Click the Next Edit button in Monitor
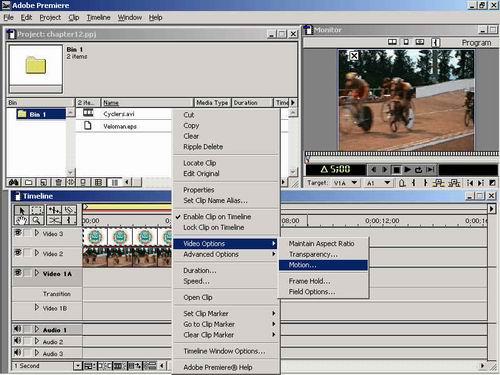Screen dimensions: 500x375 pos(481,183)
